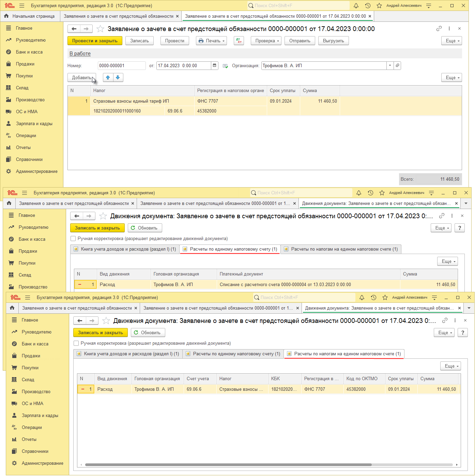The image size is (475, 476).
Task: Enable Ручная корректировка in the bottom window
Action: coord(76,343)
